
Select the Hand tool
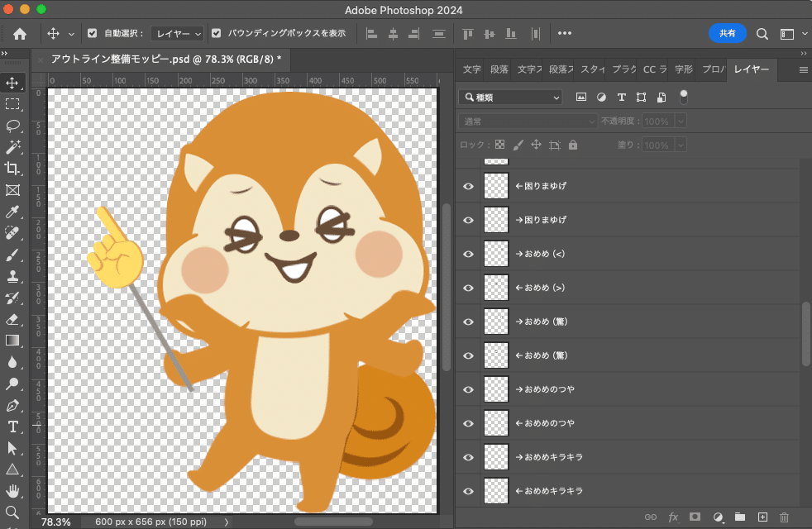click(x=12, y=491)
